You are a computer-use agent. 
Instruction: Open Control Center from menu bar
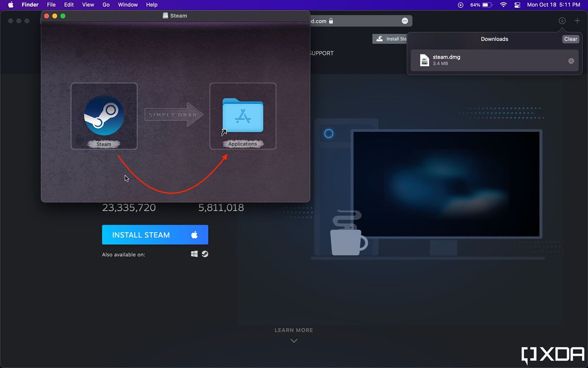click(517, 5)
